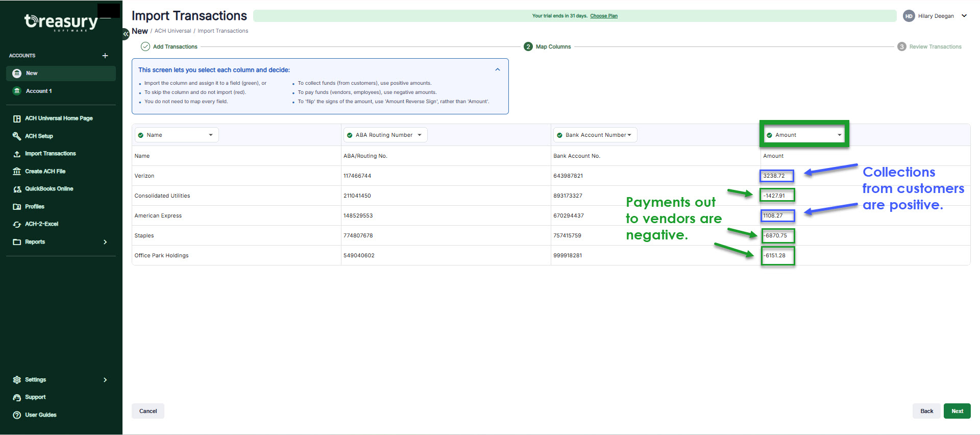Screen dimensions: 980x435
Task: Open ACH-2-Excel tool
Action: click(41, 224)
